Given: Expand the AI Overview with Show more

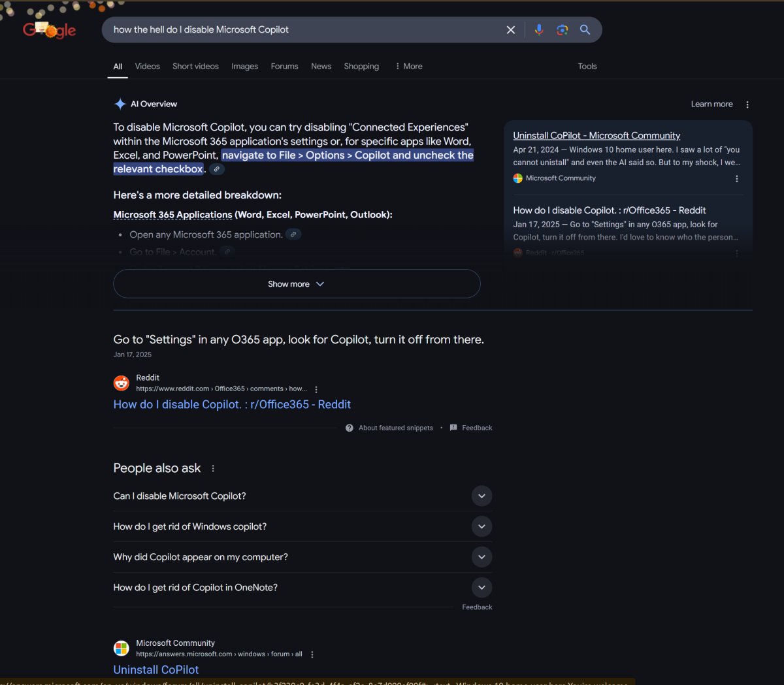Looking at the screenshot, I should pyautogui.click(x=297, y=284).
